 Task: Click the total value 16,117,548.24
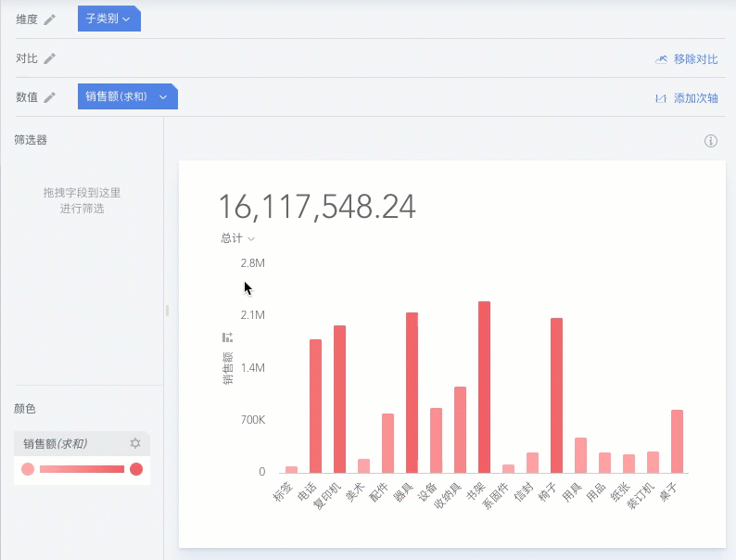pyautogui.click(x=317, y=207)
